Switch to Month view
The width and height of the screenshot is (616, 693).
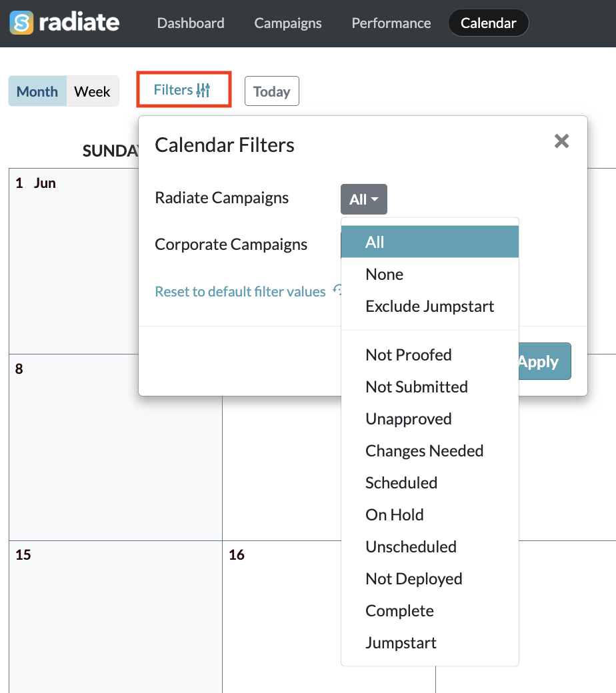click(37, 91)
